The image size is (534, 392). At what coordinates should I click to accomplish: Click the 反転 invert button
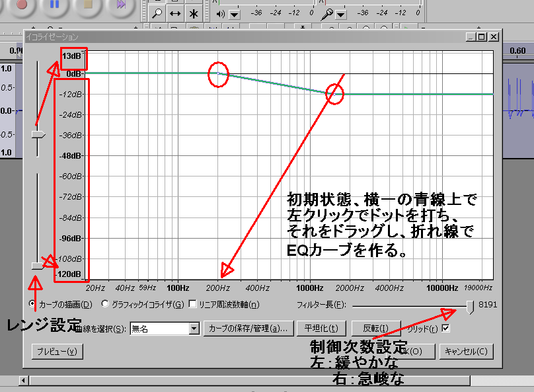[x=375, y=329]
